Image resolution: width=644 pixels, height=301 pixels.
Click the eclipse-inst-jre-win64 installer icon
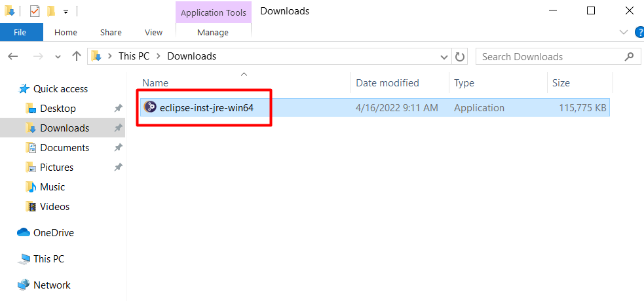[150, 108]
